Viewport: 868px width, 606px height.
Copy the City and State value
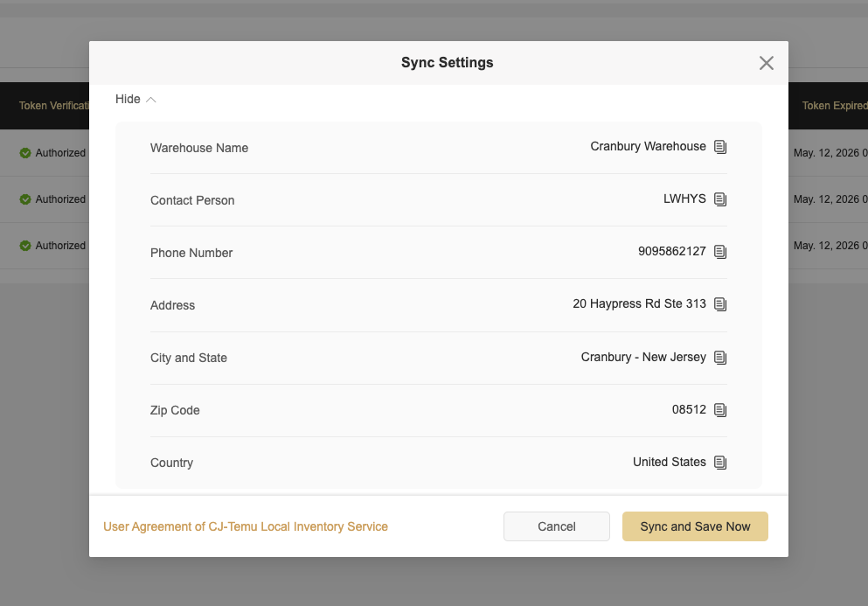pyautogui.click(x=720, y=358)
